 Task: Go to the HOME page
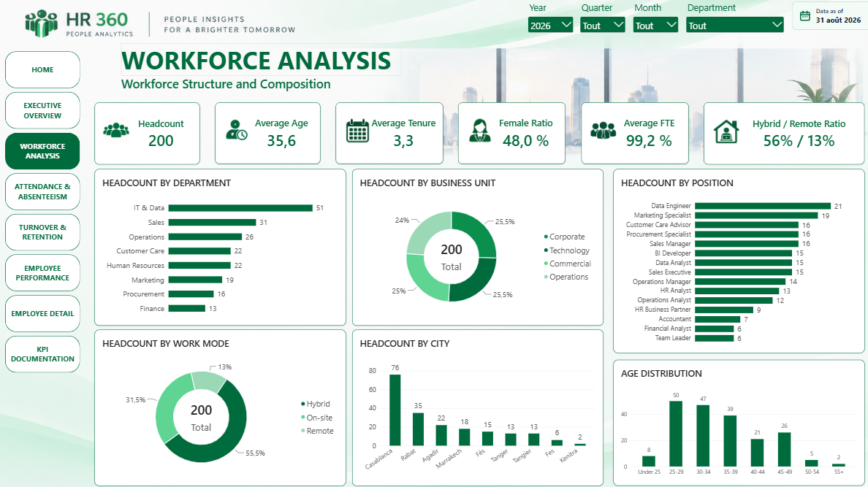click(x=42, y=70)
